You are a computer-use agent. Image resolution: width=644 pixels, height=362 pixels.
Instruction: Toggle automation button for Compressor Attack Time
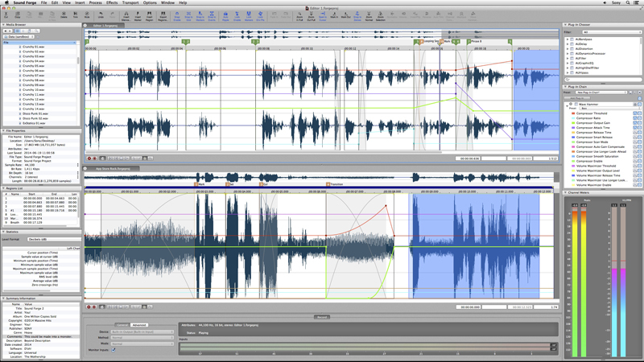pyautogui.click(x=634, y=128)
